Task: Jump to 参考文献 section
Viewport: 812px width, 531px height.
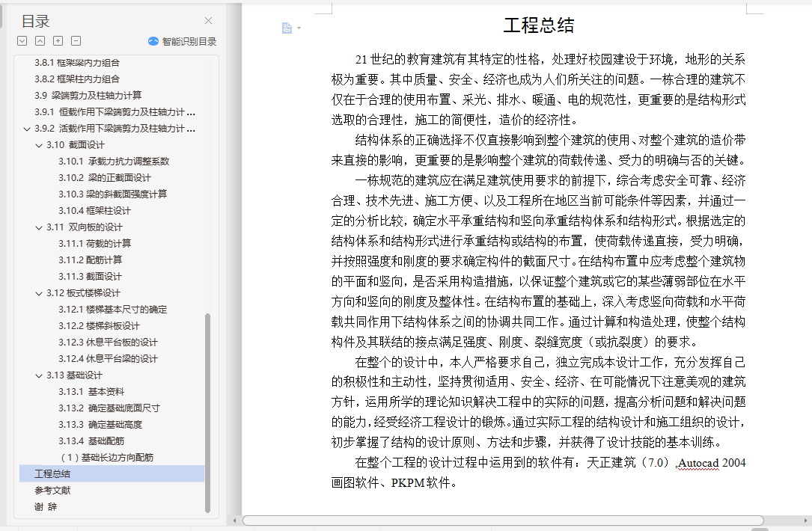Action: pyautogui.click(x=52, y=491)
